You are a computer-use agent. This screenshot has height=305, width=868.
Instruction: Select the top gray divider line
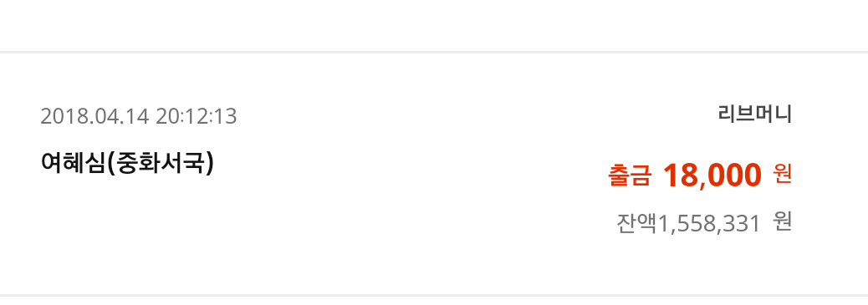click(x=434, y=52)
